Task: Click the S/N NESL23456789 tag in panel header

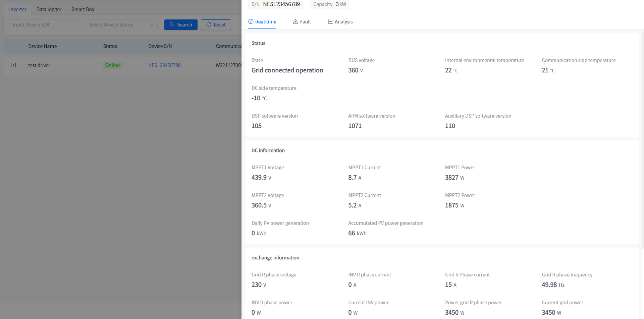Action: click(x=276, y=4)
